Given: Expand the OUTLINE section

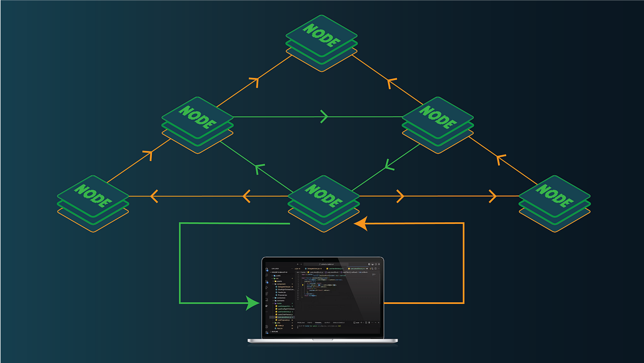Looking at the screenshot, I should (x=274, y=332).
